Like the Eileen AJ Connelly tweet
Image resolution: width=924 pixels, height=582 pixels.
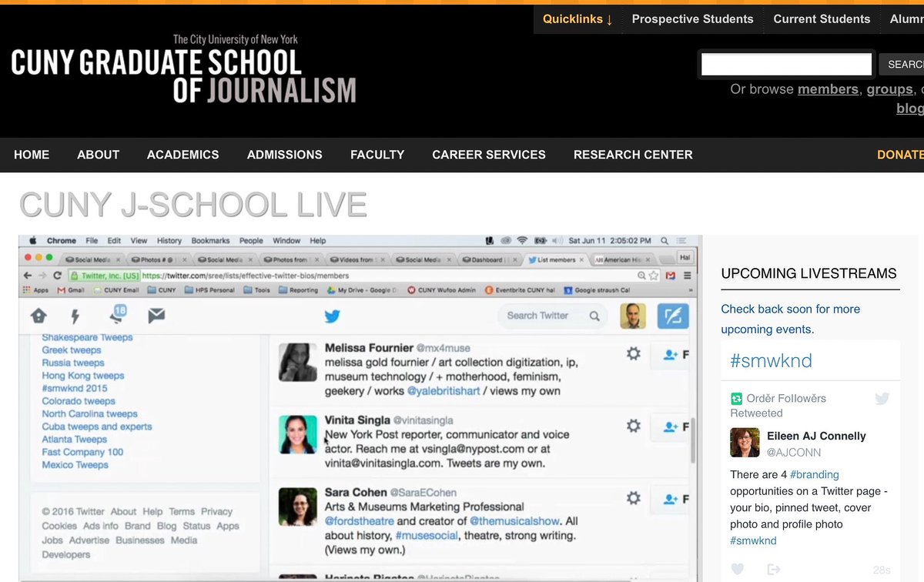tap(738, 570)
